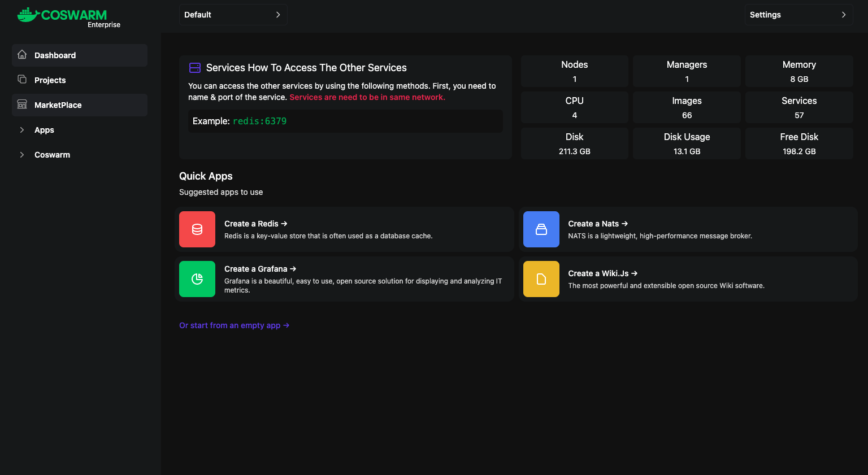The width and height of the screenshot is (868, 475).
Task: Click the Projects stack icon
Action: tap(22, 79)
